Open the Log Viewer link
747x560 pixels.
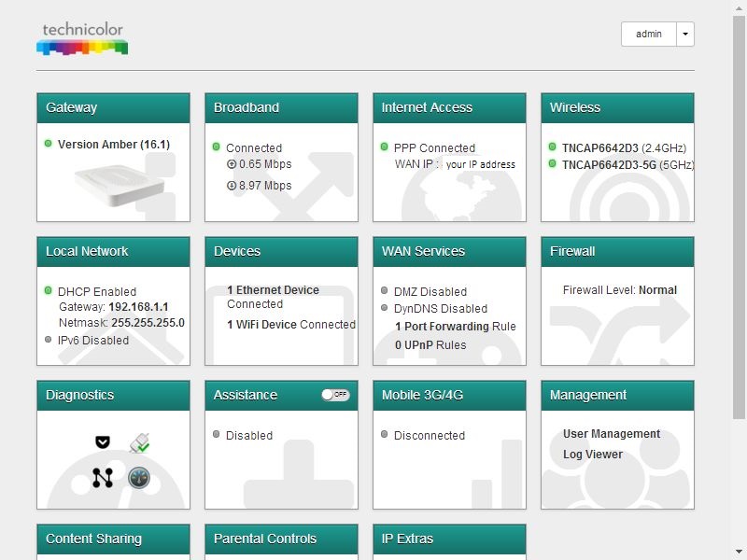coord(593,455)
